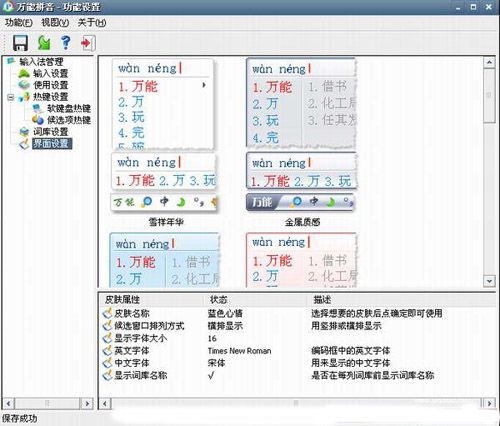Select 输入设置 in the tree
This screenshot has width=500, height=426.
tap(50, 73)
